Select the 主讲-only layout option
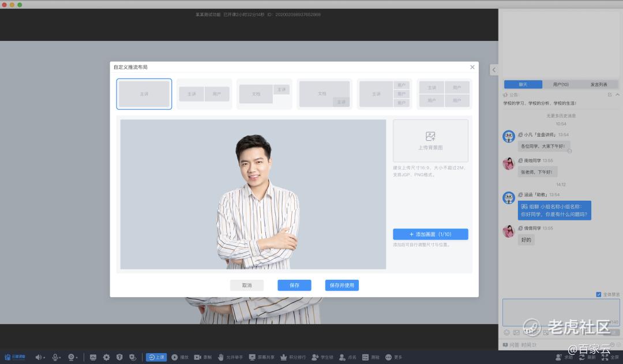This screenshot has height=364, width=623. pyautogui.click(x=144, y=94)
